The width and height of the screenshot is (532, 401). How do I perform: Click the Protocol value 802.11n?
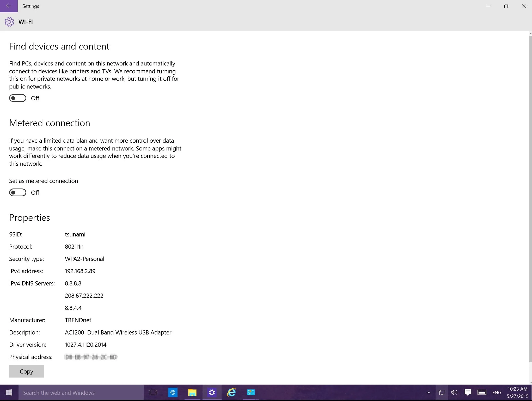(74, 247)
